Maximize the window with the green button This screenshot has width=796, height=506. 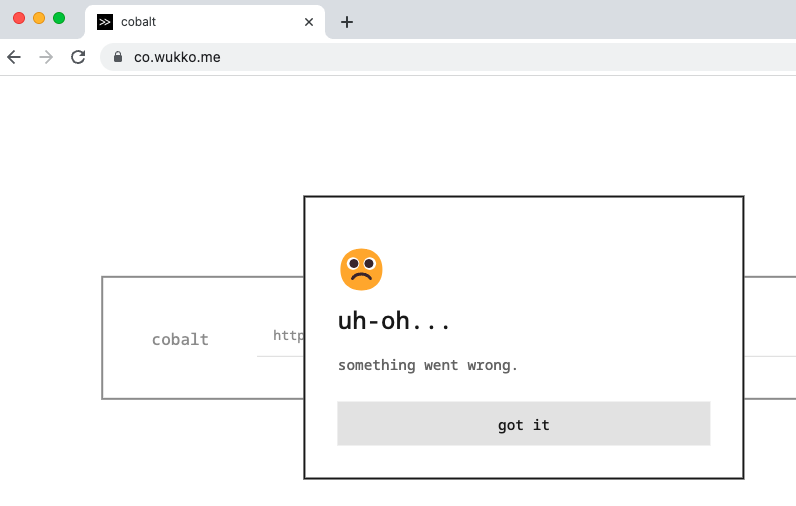pos(59,18)
